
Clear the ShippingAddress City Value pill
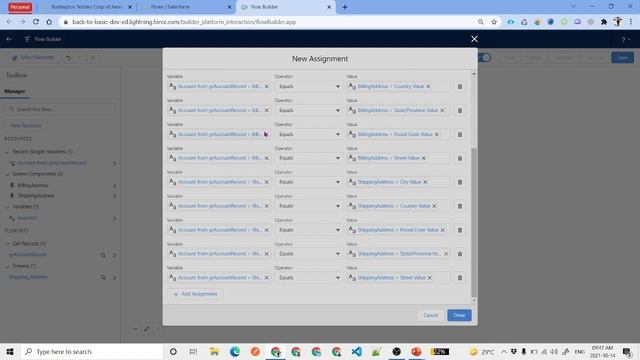pyautogui.click(x=425, y=182)
